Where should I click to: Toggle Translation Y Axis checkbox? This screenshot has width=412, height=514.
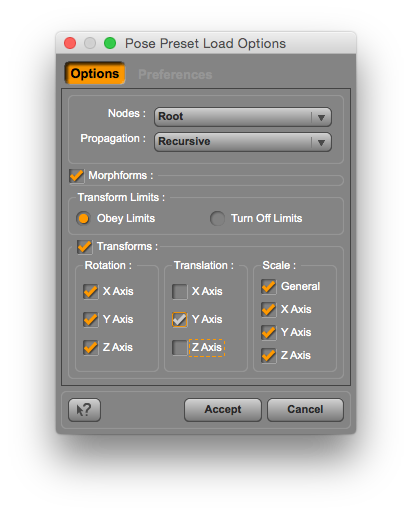pyautogui.click(x=179, y=320)
